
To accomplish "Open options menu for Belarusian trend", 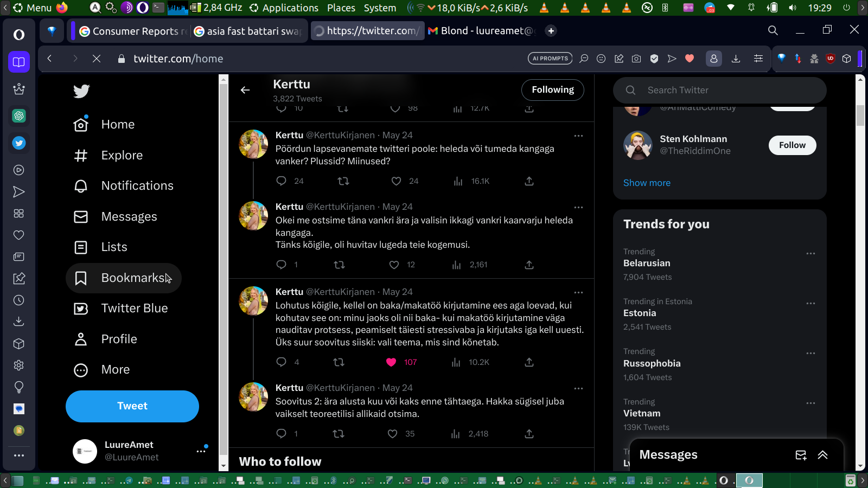I will tap(810, 254).
